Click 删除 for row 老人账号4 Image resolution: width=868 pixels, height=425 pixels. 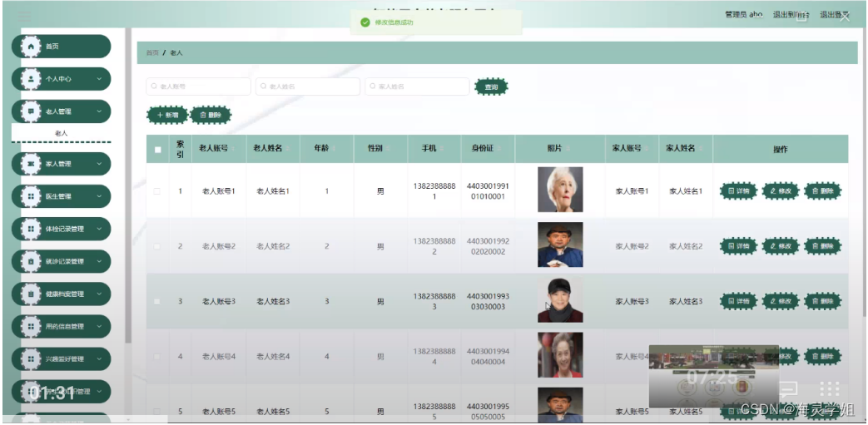[822, 356]
